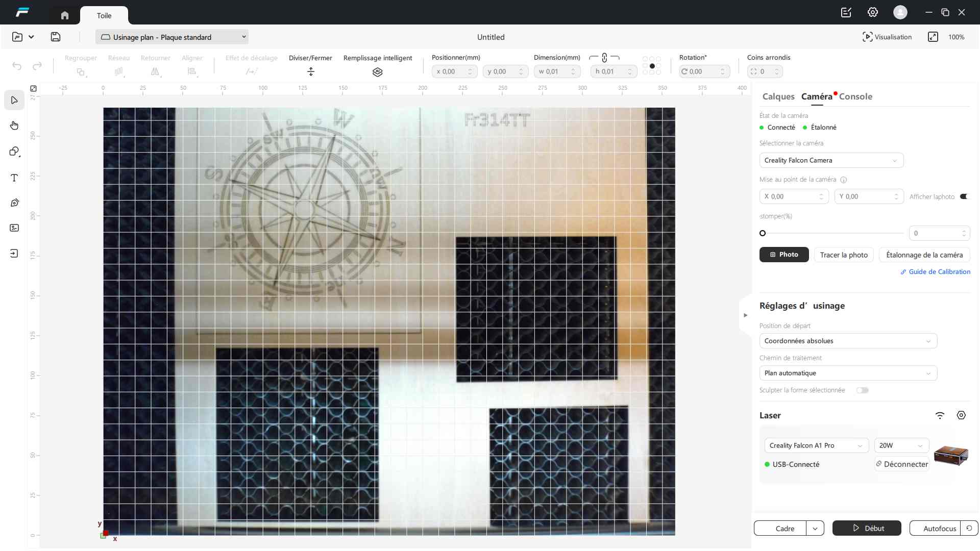Switch to the Caméra tab

(x=817, y=96)
